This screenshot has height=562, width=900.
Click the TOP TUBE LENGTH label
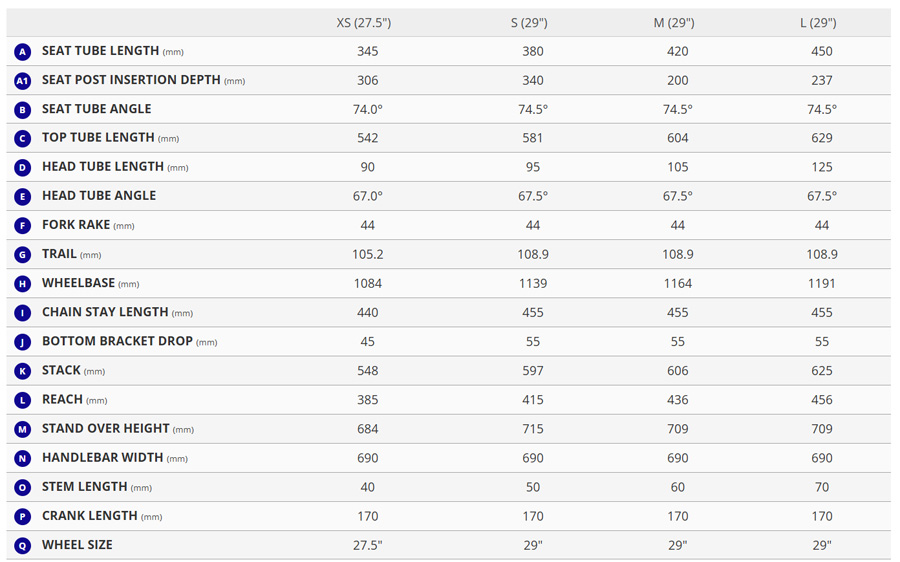(x=98, y=138)
